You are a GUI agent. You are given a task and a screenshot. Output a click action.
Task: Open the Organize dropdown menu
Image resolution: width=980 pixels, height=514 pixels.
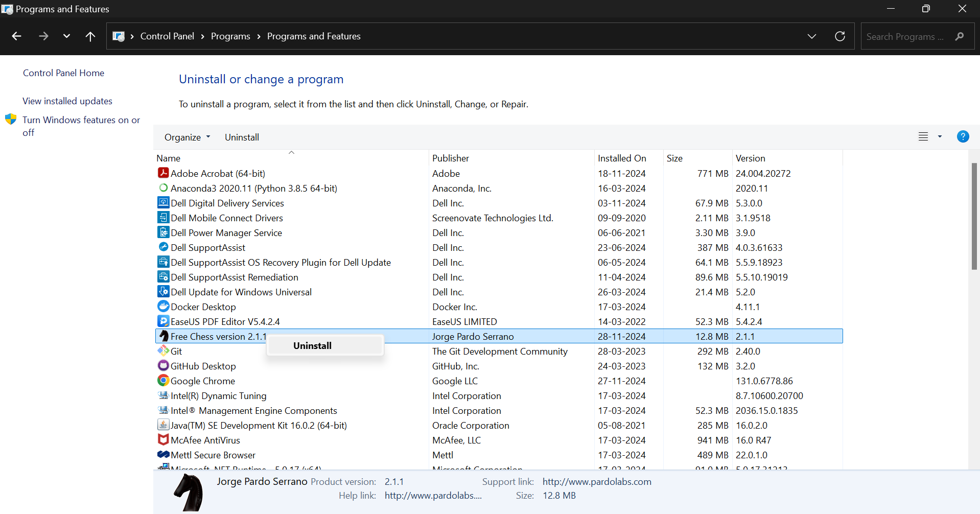coord(187,137)
